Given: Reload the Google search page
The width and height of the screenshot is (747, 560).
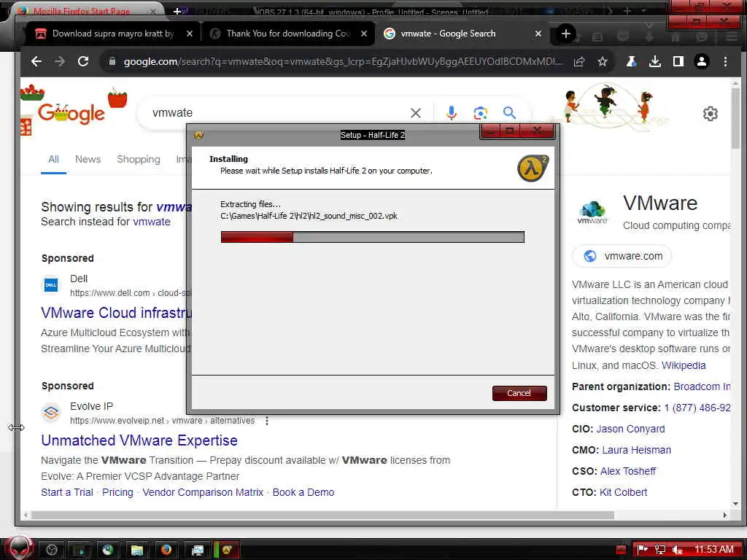Looking at the screenshot, I should (x=83, y=61).
